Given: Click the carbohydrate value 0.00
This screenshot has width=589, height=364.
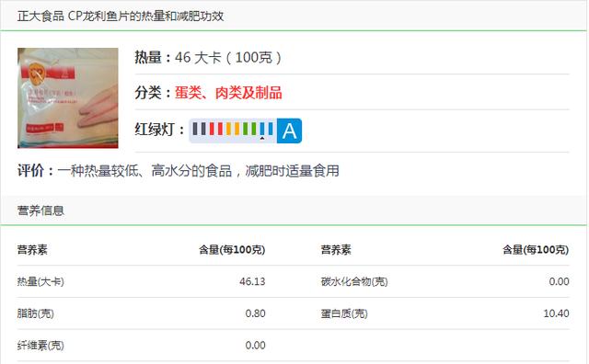Looking at the screenshot, I should [559, 281].
